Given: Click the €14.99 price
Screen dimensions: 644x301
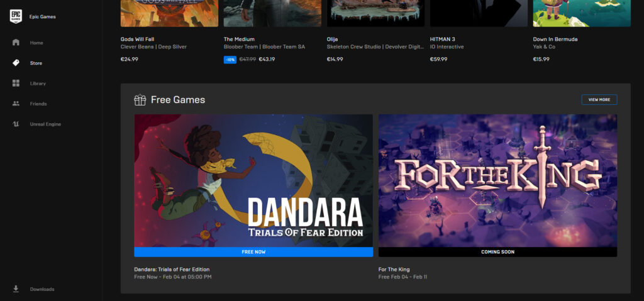Looking at the screenshot, I should (x=335, y=59).
